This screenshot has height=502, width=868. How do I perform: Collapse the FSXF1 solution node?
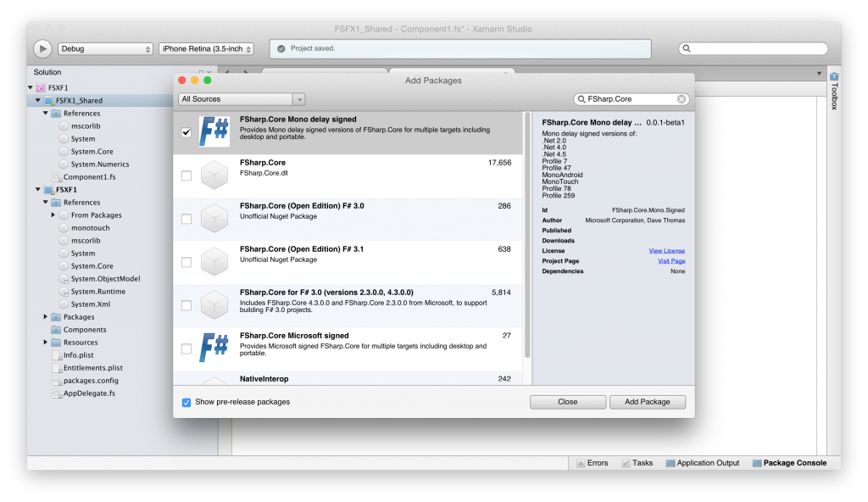pos(31,87)
